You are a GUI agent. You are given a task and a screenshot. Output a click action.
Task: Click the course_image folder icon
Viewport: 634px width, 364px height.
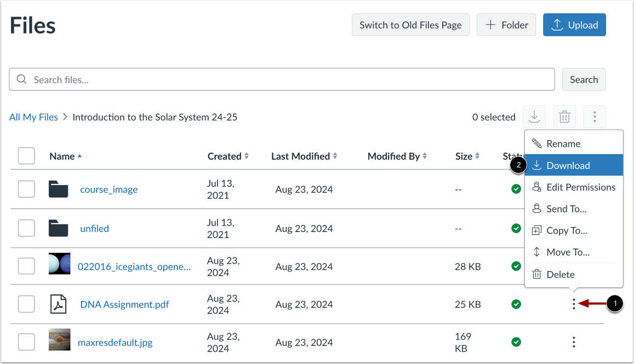click(58, 189)
